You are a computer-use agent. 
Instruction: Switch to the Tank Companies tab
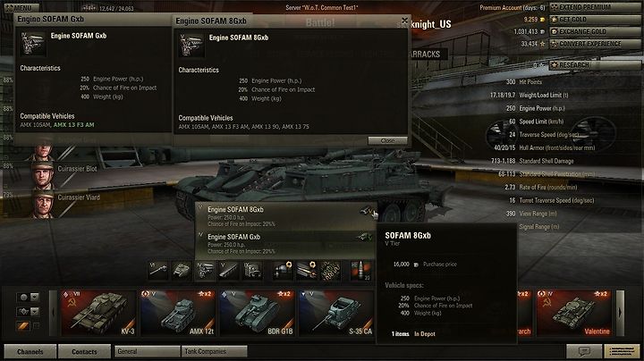point(214,351)
